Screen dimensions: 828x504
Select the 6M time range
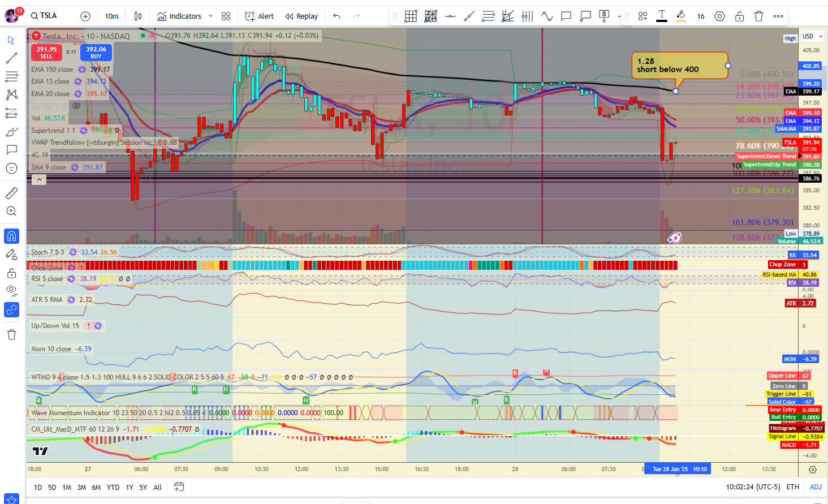97,487
